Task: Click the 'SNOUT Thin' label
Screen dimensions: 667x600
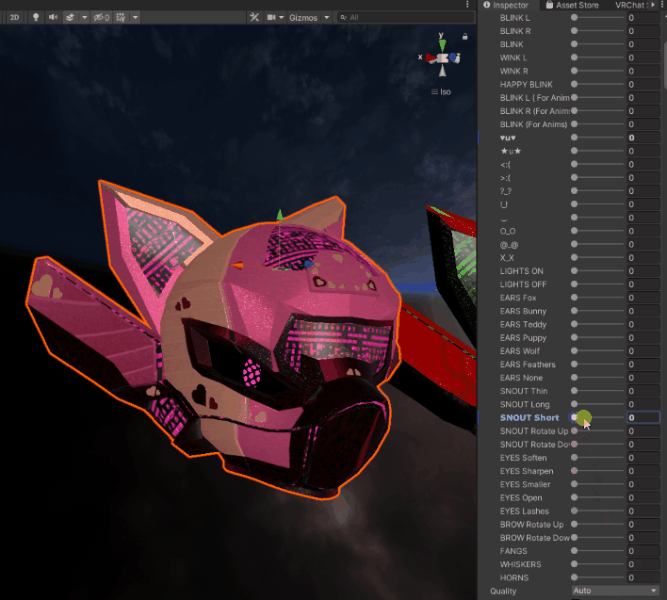Action: 524,391
